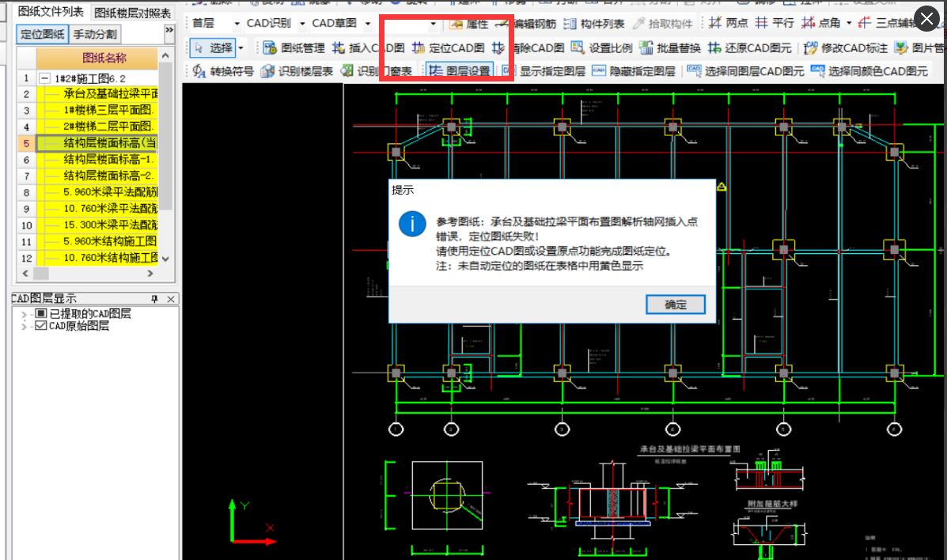
Task: Select row 结构层楼面标高(当
Action: pos(97,143)
